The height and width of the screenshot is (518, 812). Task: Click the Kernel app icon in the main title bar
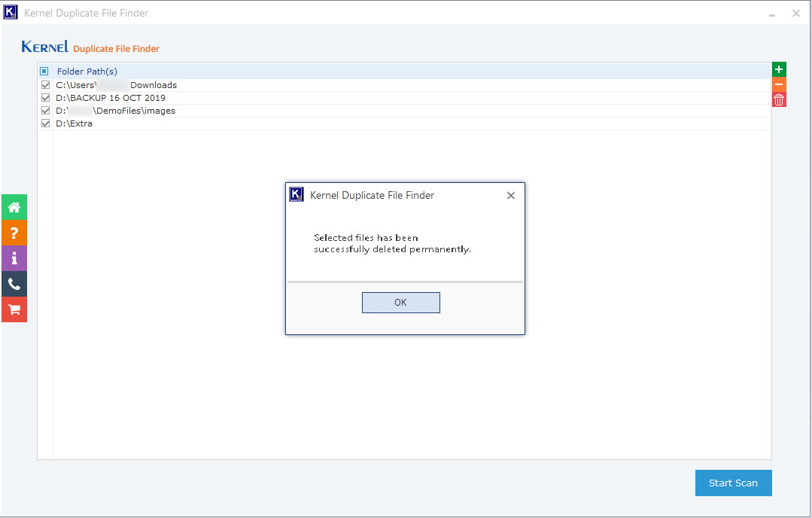11,13
